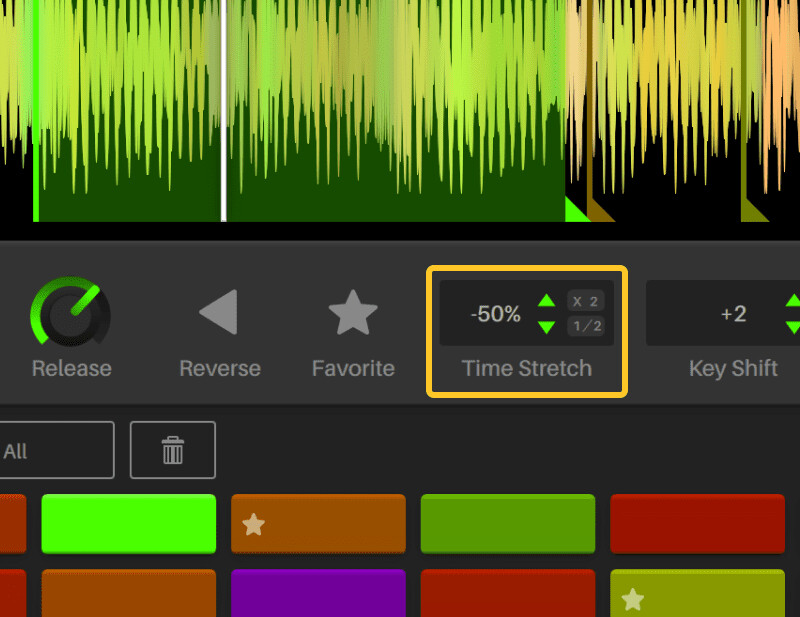Click the trash icon
Viewport: 800px width, 617px height.
pos(172,449)
